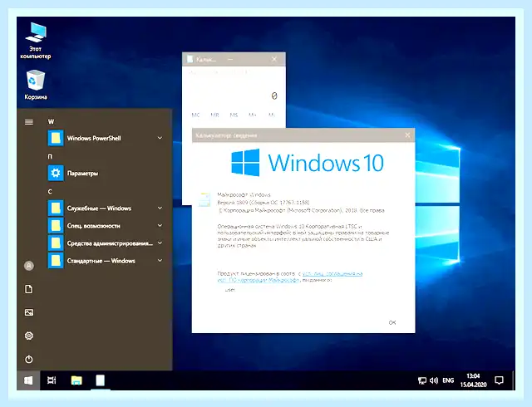The height and width of the screenshot is (407, 532).
Task: Click OK in the Windows 10 about dialog
Action: (392, 322)
